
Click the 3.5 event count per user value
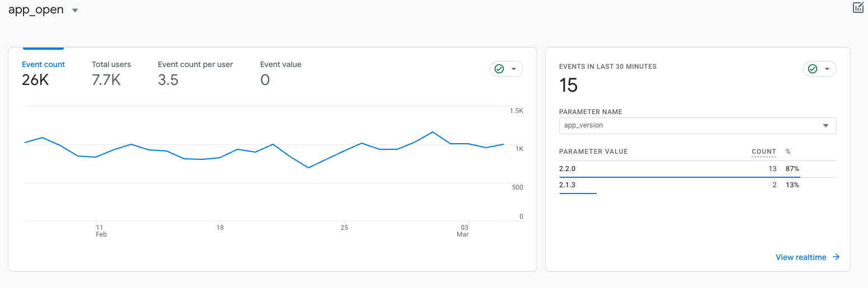(168, 80)
